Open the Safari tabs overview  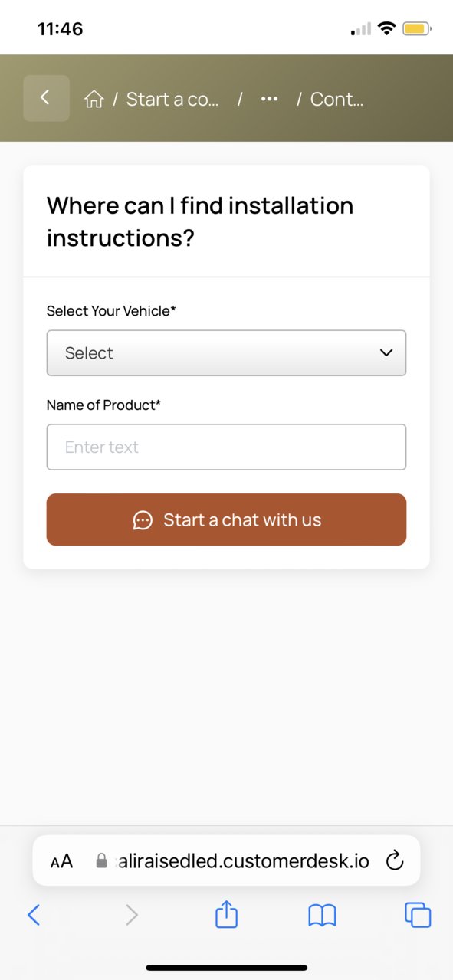pos(418,915)
